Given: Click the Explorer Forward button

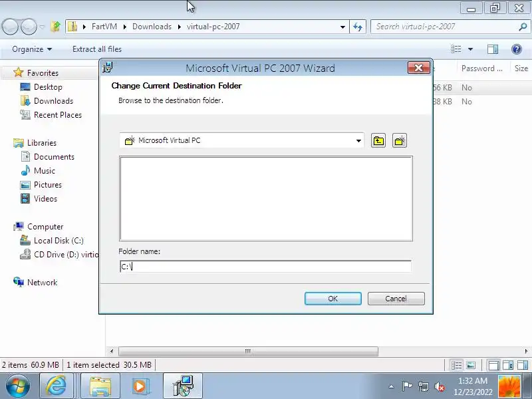Looking at the screenshot, I should 29,27.
